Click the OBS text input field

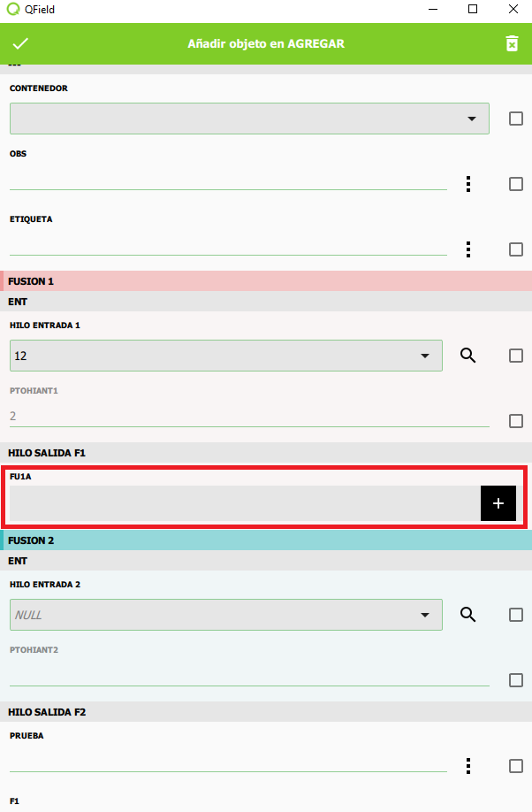[x=228, y=180]
